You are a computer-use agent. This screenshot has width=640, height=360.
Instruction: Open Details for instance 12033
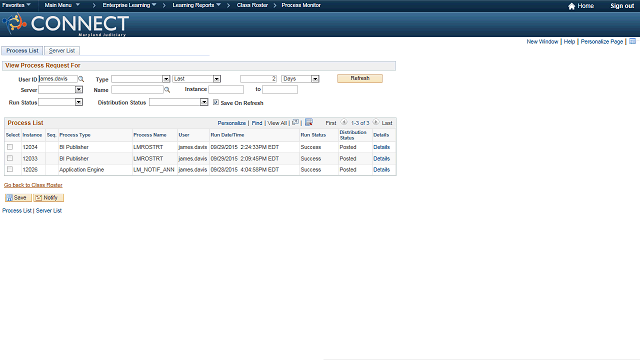[x=382, y=158]
